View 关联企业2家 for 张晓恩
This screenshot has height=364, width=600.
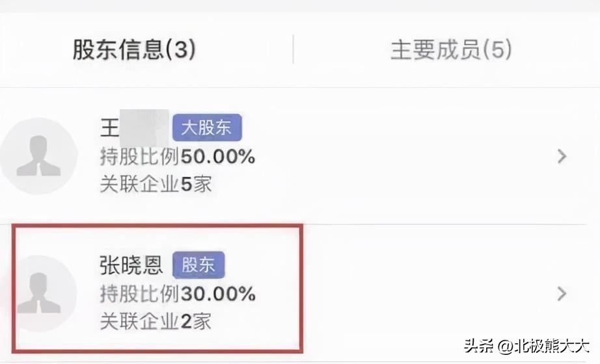[x=156, y=321]
